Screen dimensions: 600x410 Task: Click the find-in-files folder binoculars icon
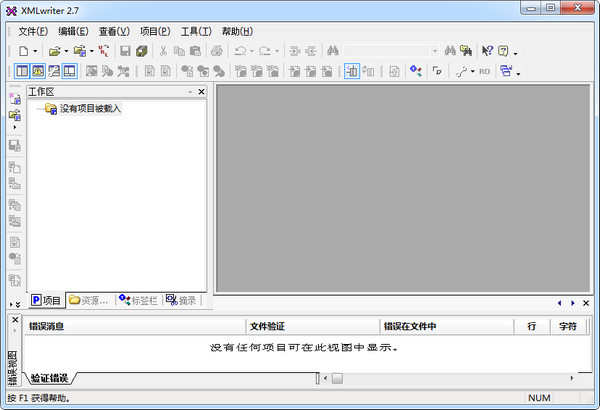pos(466,51)
